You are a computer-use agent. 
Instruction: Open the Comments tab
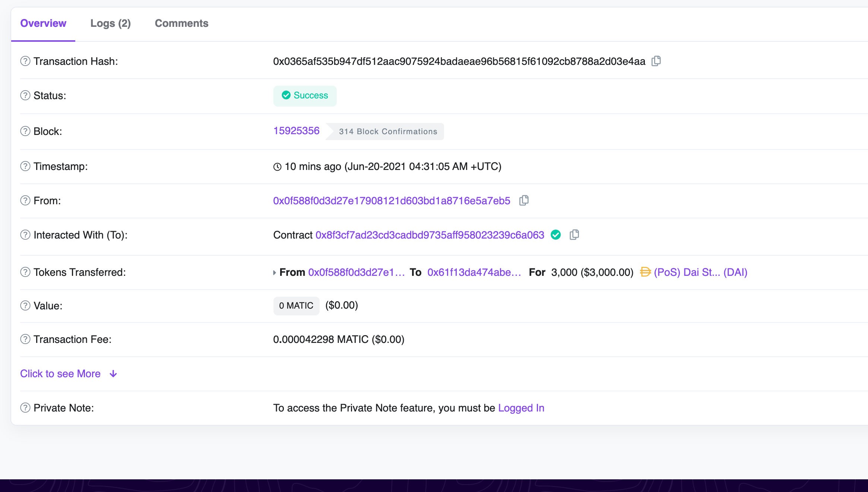(x=182, y=23)
